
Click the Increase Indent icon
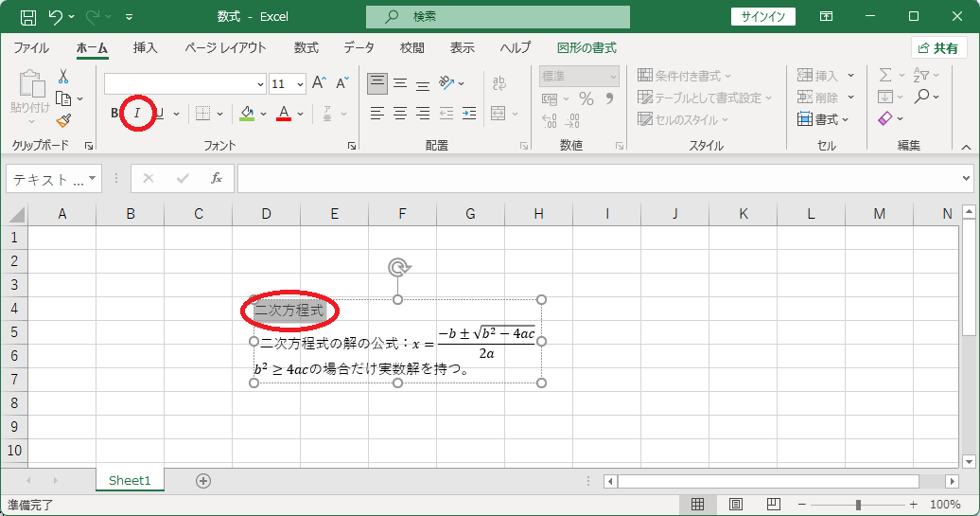pyautogui.click(x=469, y=114)
